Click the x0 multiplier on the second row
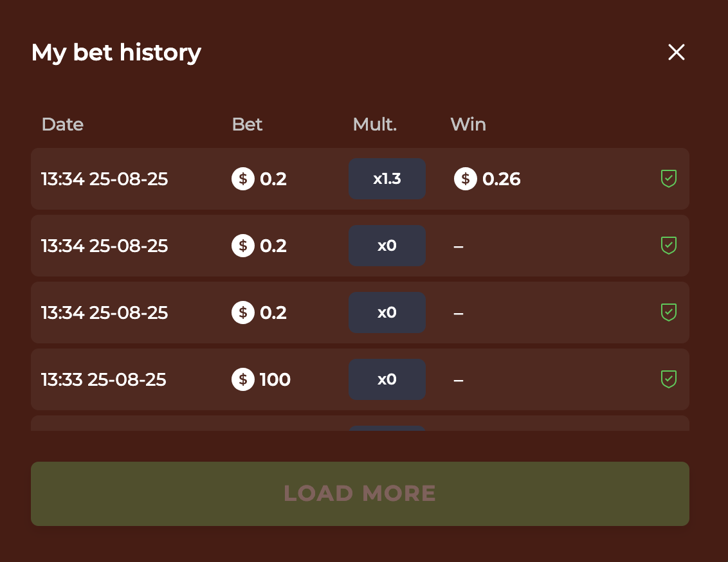The height and width of the screenshot is (562, 728). coord(387,246)
